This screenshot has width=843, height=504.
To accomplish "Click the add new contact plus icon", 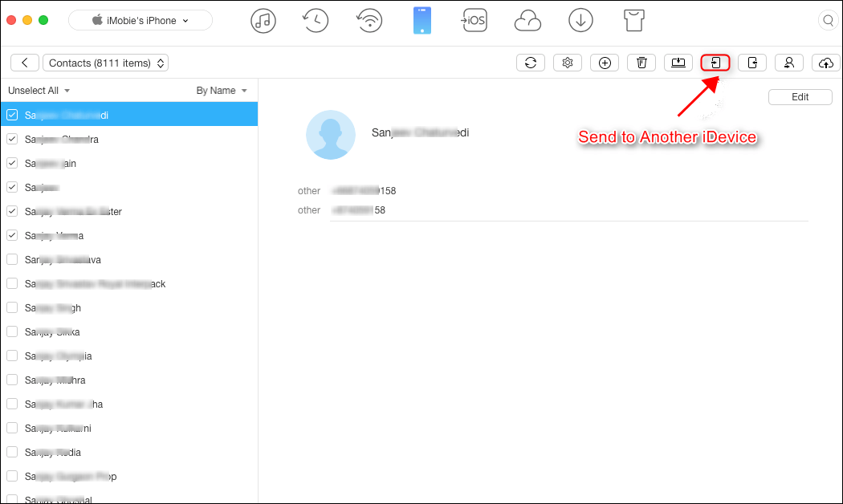I will click(605, 63).
